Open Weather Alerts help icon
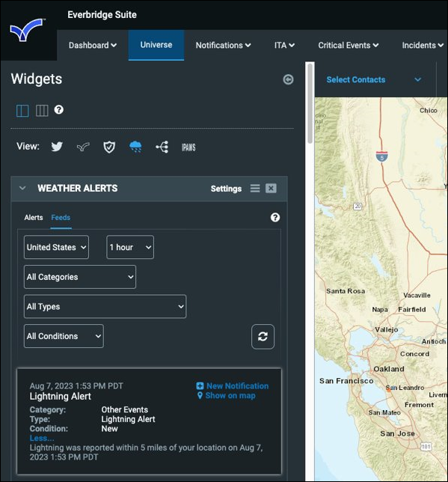 tap(275, 217)
